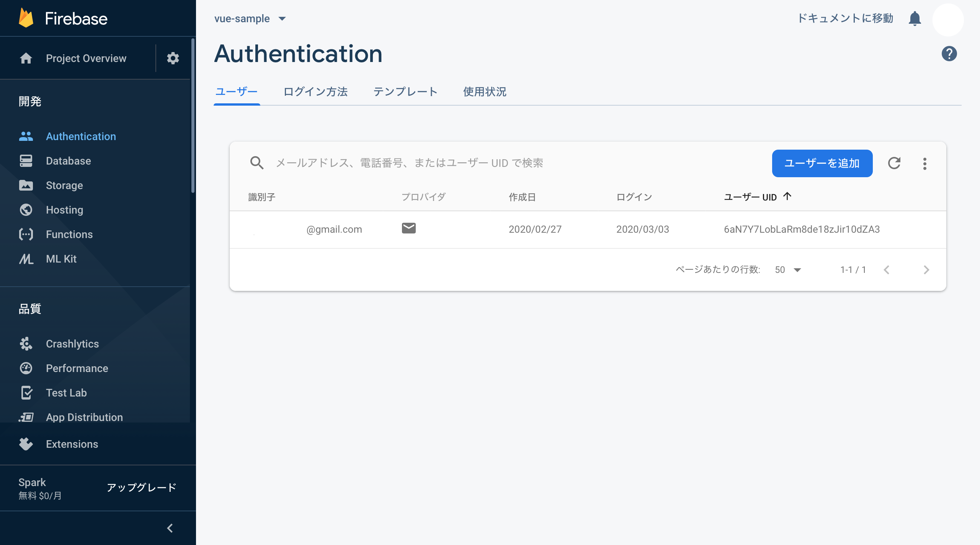Click the ドキュメントに移動 link
The image size is (980, 545).
click(x=845, y=18)
